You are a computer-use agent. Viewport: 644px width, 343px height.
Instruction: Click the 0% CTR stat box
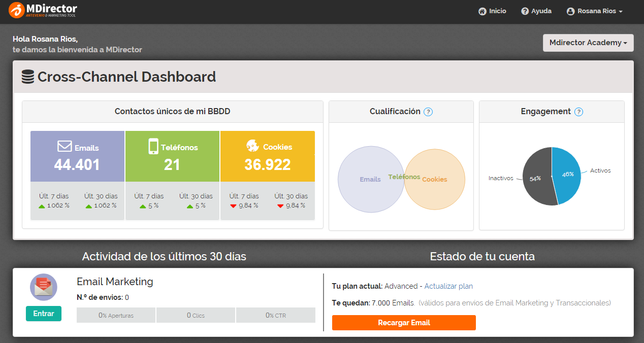point(276,315)
